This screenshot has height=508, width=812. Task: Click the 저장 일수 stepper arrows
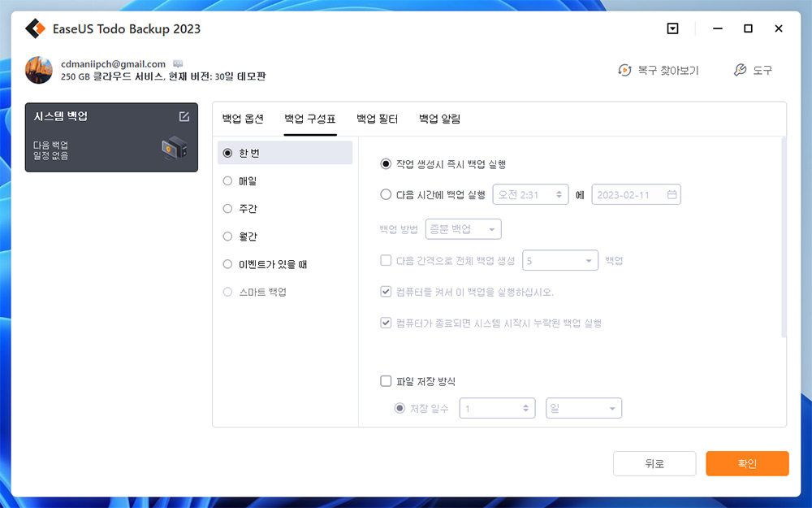525,409
